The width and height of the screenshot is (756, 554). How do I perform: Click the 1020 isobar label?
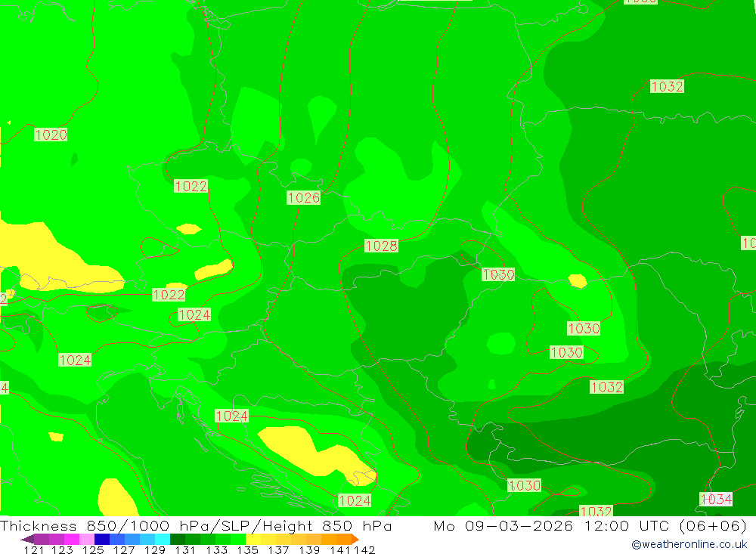51,135
